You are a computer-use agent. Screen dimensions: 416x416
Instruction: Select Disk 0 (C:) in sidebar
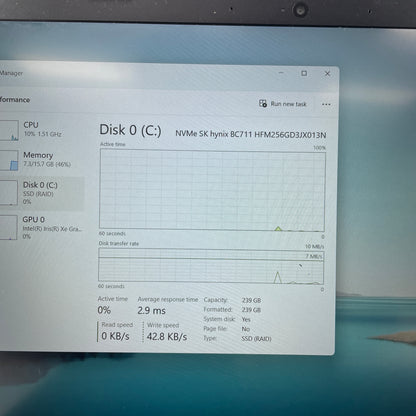[x=42, y=193]
